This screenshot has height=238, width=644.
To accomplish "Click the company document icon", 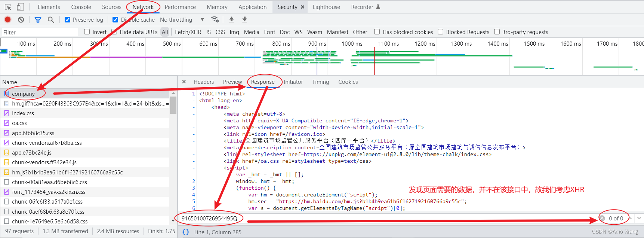I will click(x=6, y=94).
